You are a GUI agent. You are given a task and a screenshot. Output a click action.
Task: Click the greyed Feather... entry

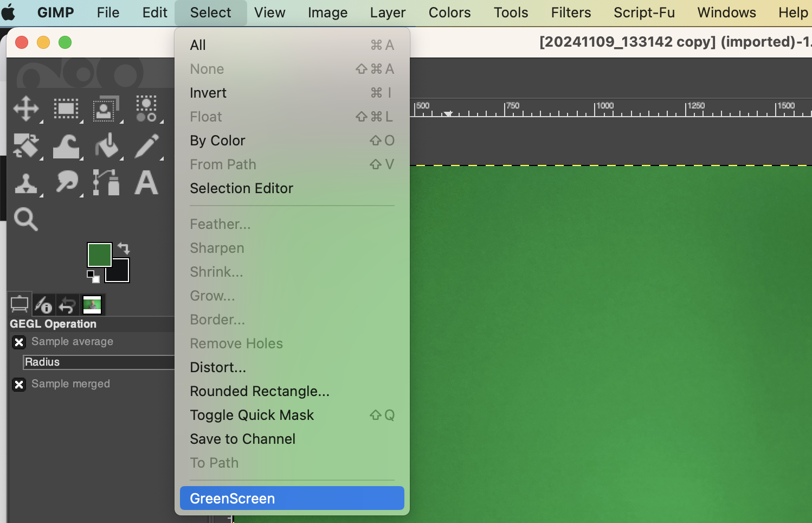292,224
